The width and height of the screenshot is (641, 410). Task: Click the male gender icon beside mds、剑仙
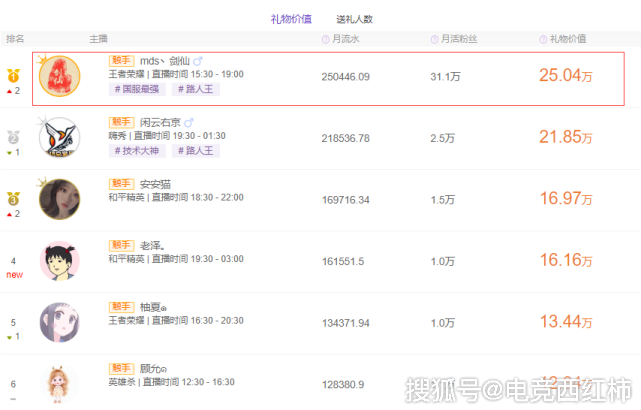(198, 61)
